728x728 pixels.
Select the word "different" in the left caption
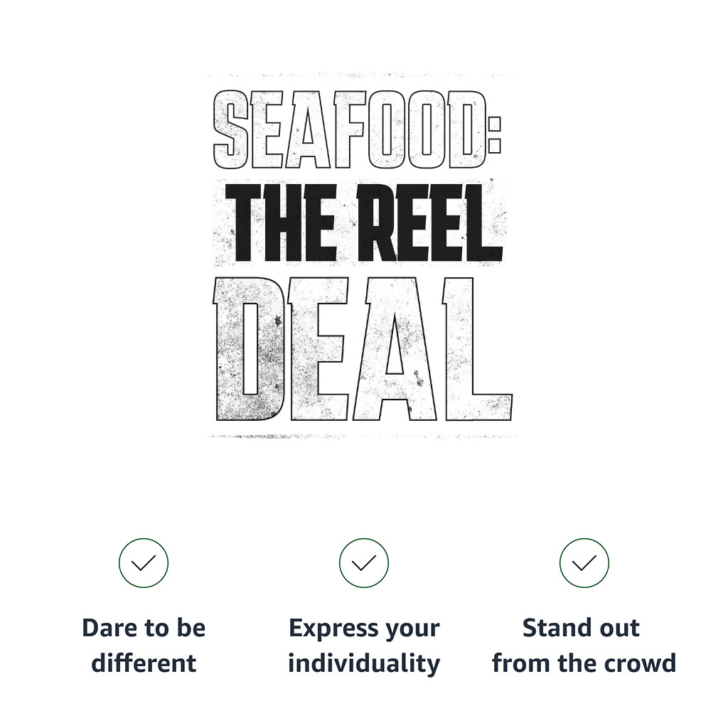coord(144,663)
